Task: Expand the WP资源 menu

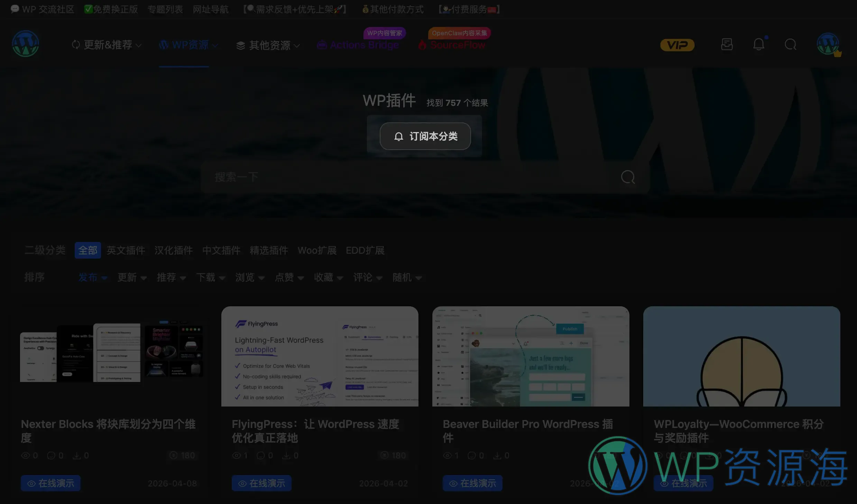Action: pos(188,45)
